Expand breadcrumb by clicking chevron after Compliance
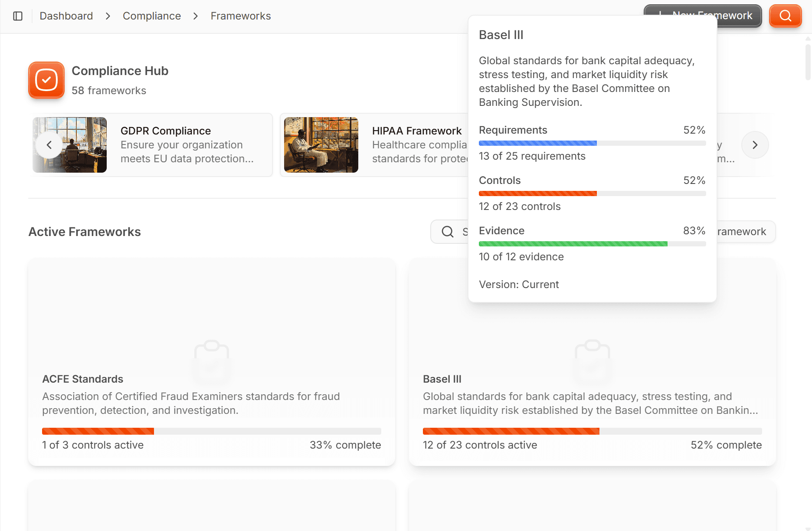The image size is (812, 531). (196, 16)
